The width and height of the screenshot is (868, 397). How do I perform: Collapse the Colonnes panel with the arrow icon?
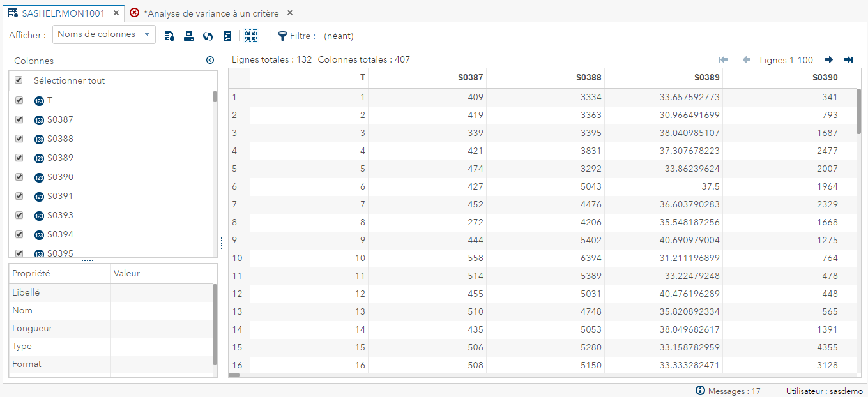pyautogui.click(x=210, y=59)
